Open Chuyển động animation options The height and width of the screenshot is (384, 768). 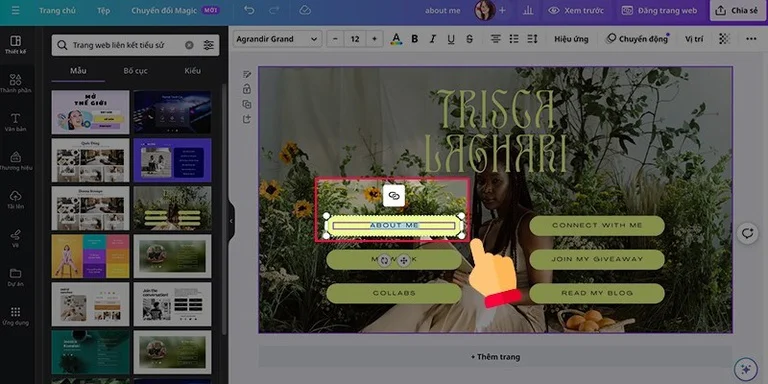click(637, 39)
